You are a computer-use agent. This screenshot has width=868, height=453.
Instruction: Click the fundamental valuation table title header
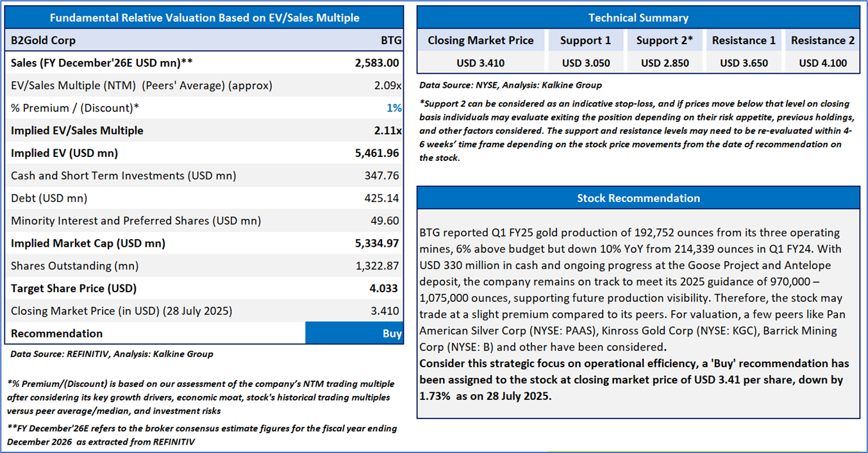[204, 18]
